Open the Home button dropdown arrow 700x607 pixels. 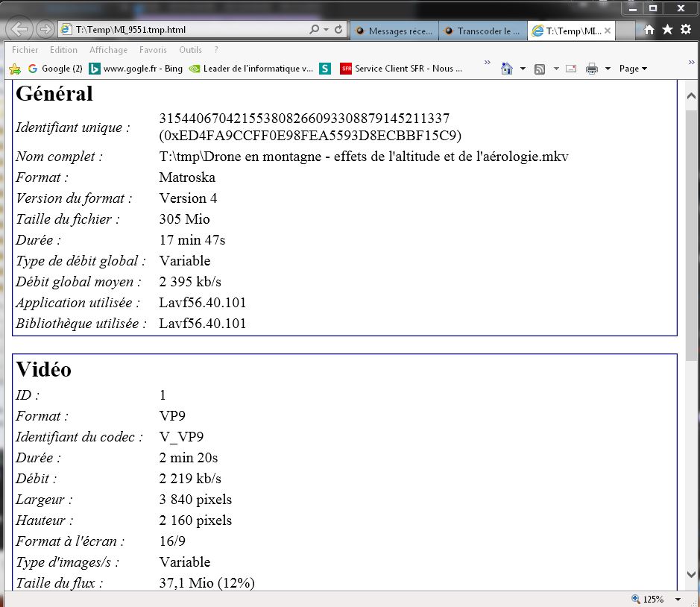(523, 69)
